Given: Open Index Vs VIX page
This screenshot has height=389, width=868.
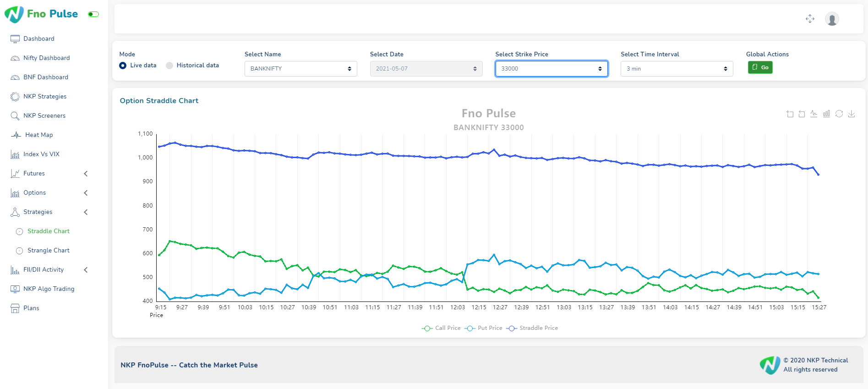Looking at the screenshot, I should 42,154.
